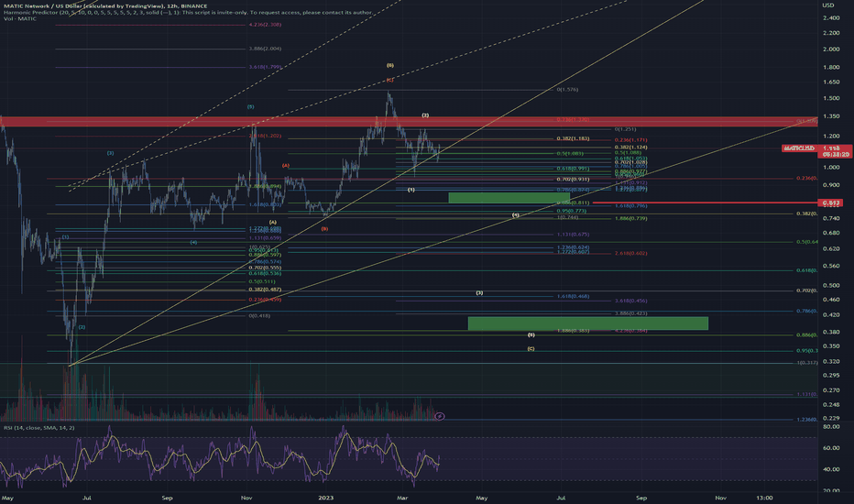Click the white (3) wave label near 0.48
Screen dimensions: 854x504
point(479,293)
